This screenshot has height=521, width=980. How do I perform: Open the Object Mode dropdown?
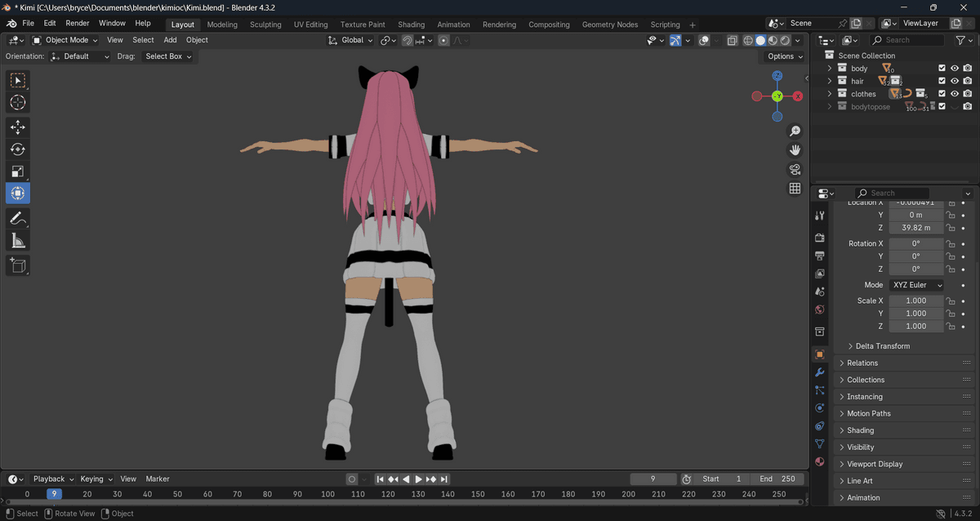[65, 40]
